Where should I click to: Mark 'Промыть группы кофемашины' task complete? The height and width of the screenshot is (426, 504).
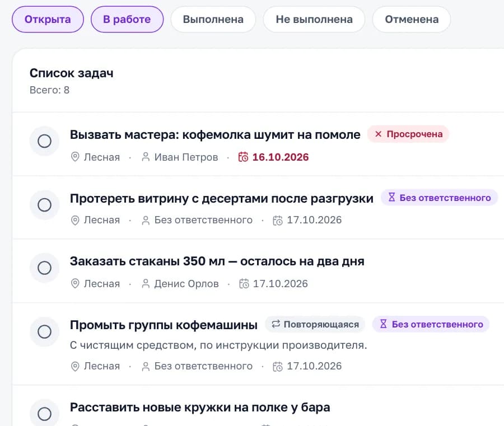(x=44, y=331)
